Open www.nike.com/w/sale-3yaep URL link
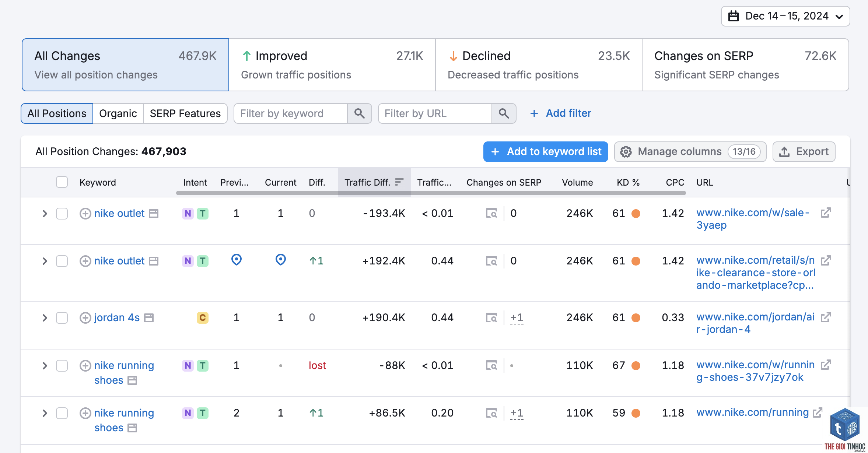The height and width of the screenshot is (453, 868). coord(753,219)
